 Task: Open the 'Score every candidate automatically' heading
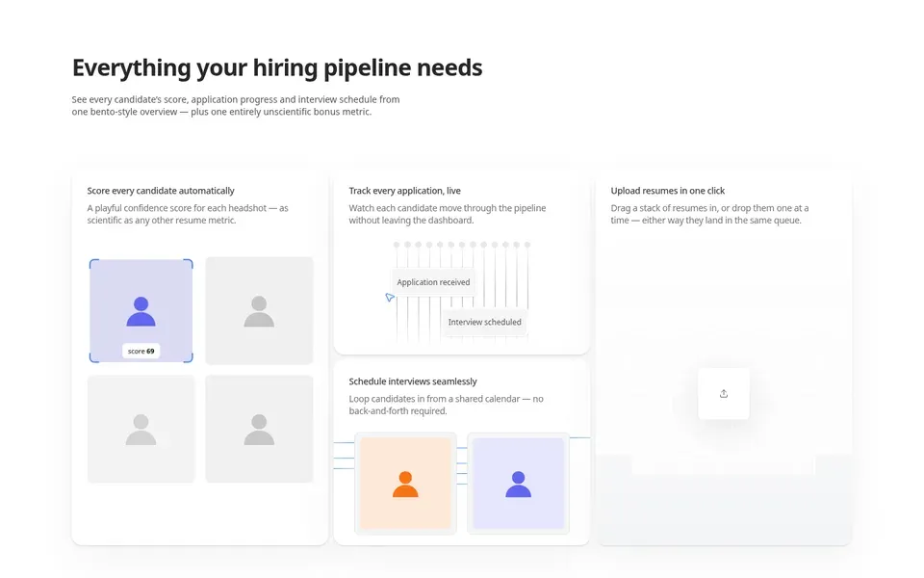(161, 191)
